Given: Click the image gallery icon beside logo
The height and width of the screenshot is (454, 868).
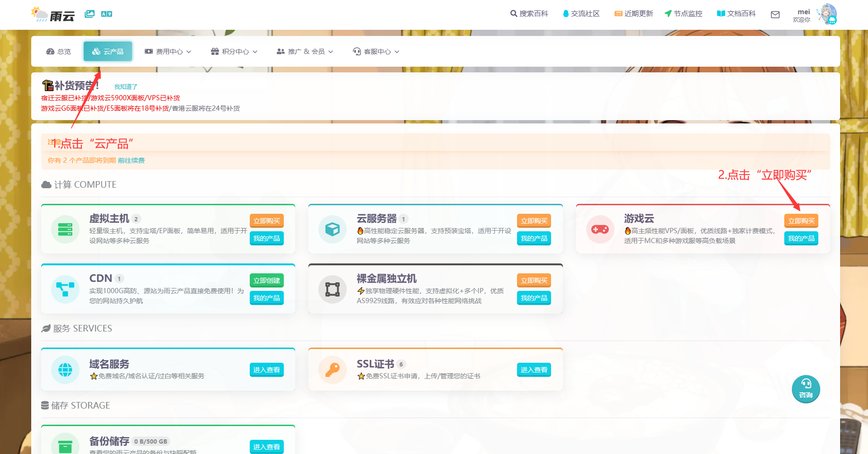Looking at the screenshot, I should coord(89,14).
